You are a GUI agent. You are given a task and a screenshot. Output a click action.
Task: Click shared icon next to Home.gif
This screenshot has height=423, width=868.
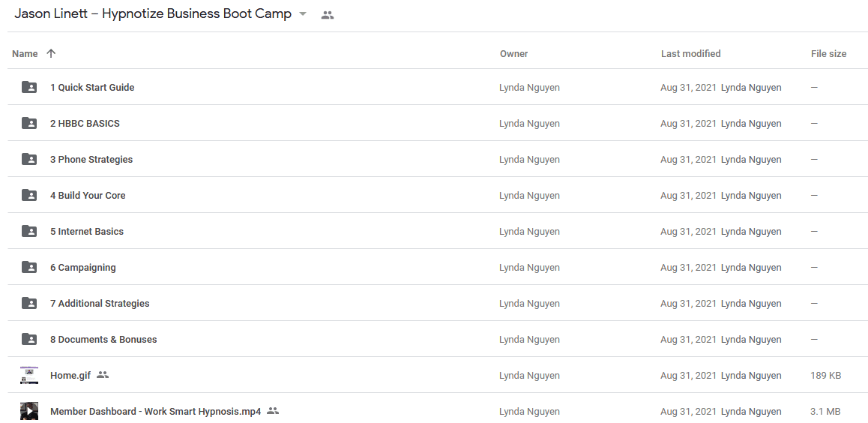point(103,375)
